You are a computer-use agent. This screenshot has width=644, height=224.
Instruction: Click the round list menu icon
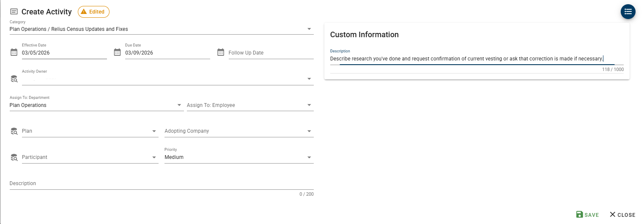pyautogui.click(x=628, y=11)
